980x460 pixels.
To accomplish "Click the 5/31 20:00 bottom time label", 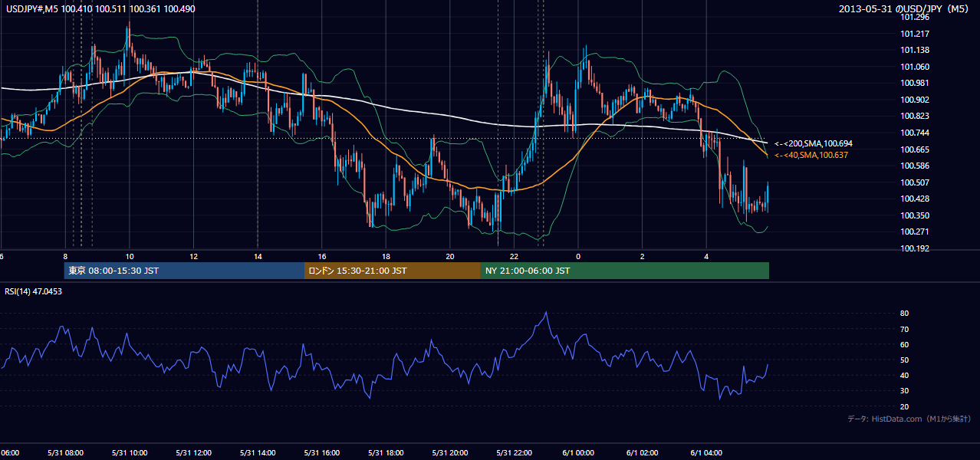I will [450, 452].
